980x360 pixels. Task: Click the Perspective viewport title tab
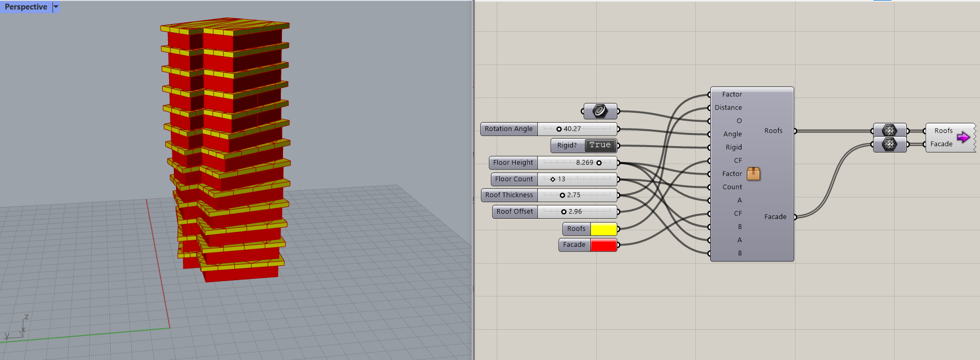[x=25, y=7]
